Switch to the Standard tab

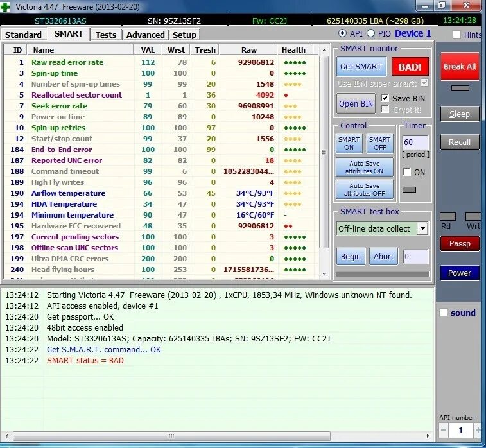24,35
